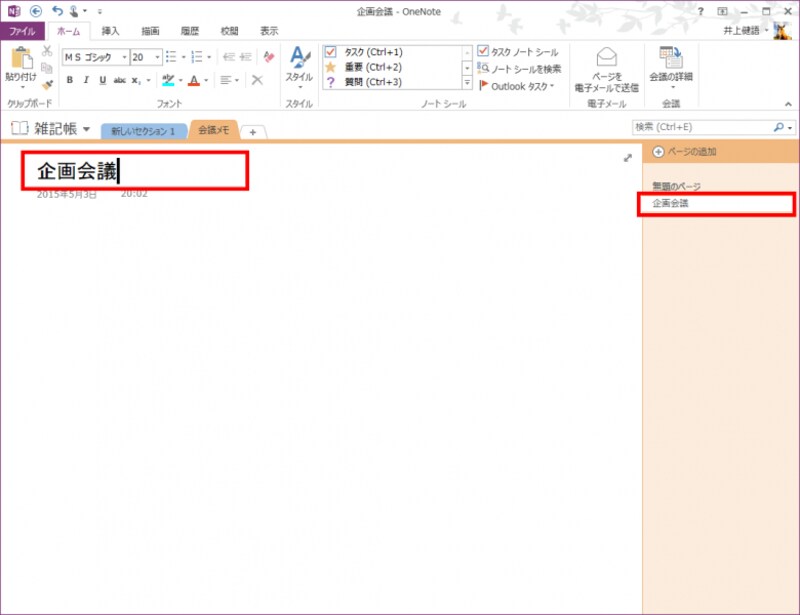This screenshot has width=800, height=615.
Task: Switch to 新しいセクション 1 section tab
Action: 143,131
